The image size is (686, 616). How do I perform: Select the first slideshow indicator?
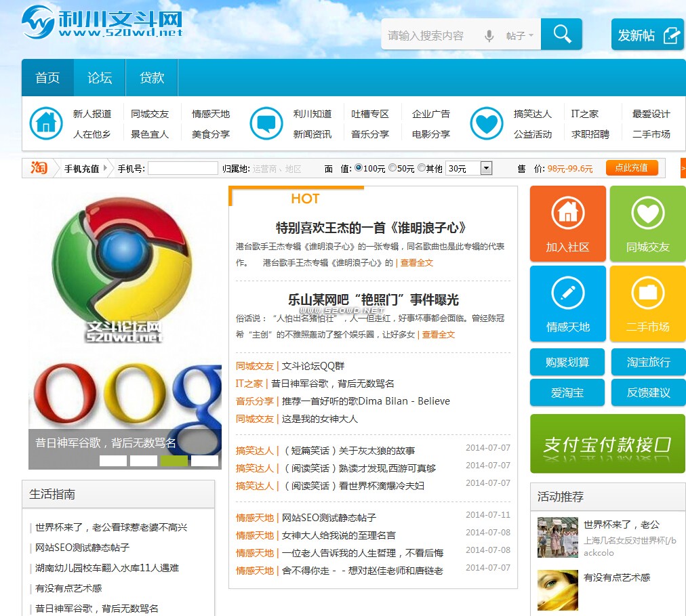pos(113,460)
